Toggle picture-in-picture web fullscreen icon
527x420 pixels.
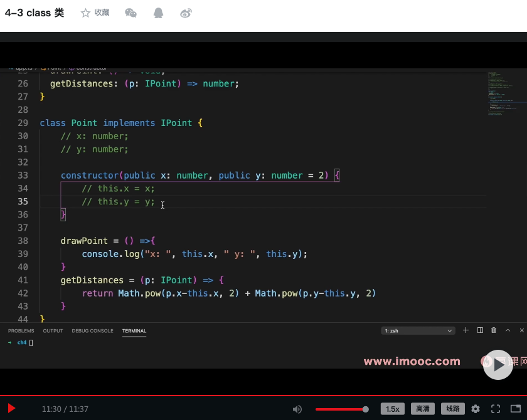point(516,409)
